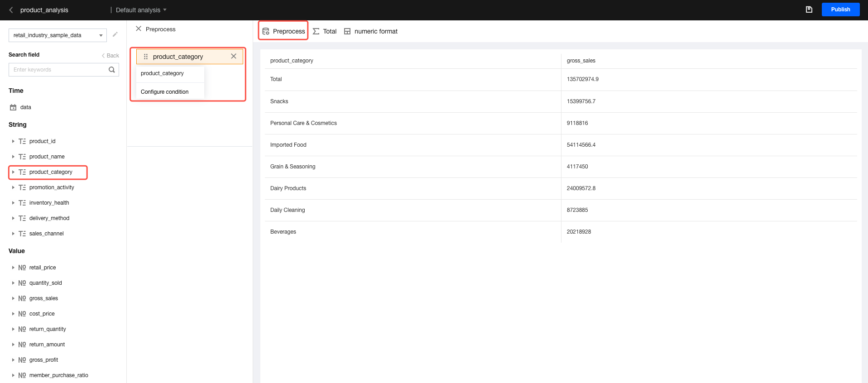
Task: Click the Publish button
Action: click(840, 10)
